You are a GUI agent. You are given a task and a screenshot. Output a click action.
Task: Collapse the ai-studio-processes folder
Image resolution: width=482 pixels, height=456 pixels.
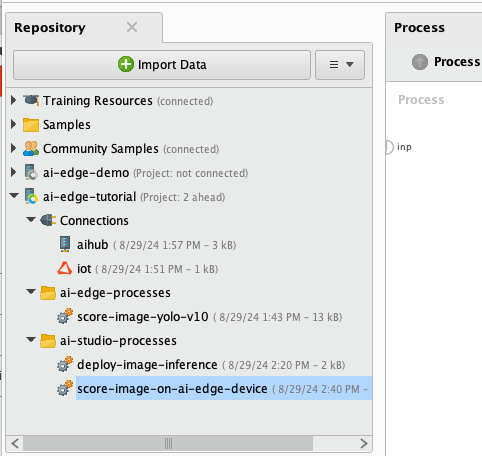tap(31, 340)
